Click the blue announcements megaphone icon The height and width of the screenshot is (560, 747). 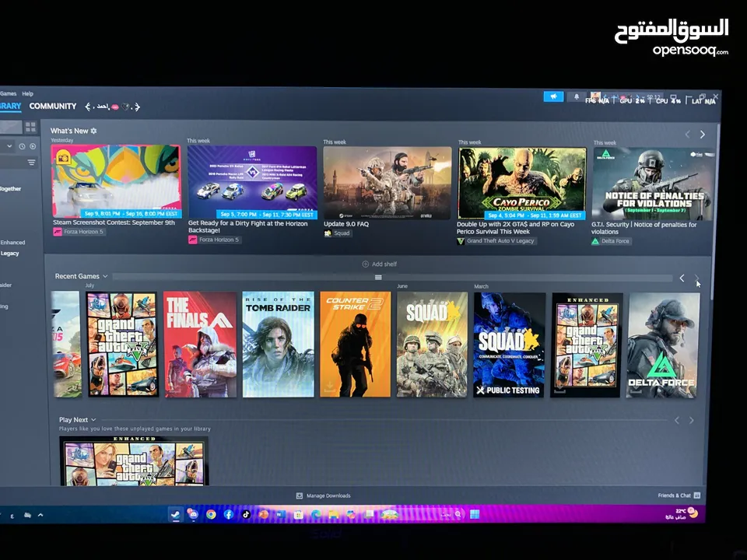click(x=553, y=96)
